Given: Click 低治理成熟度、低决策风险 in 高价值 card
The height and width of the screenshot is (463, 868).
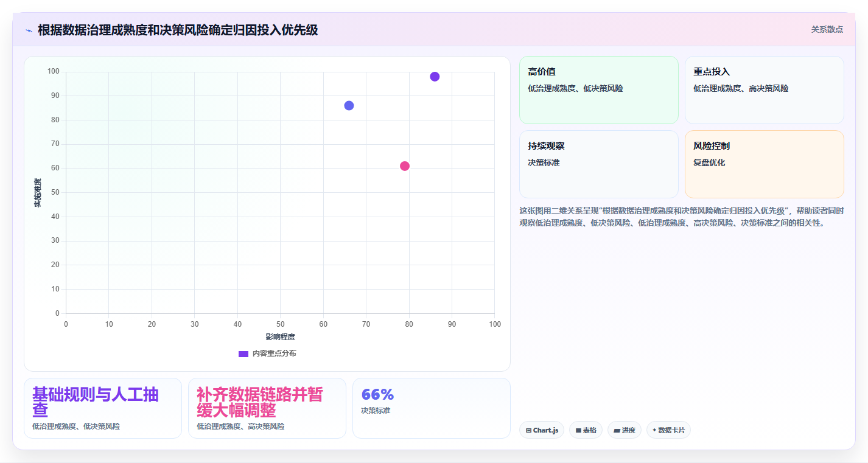Looking at the screenshot, I should coord(575,88).
